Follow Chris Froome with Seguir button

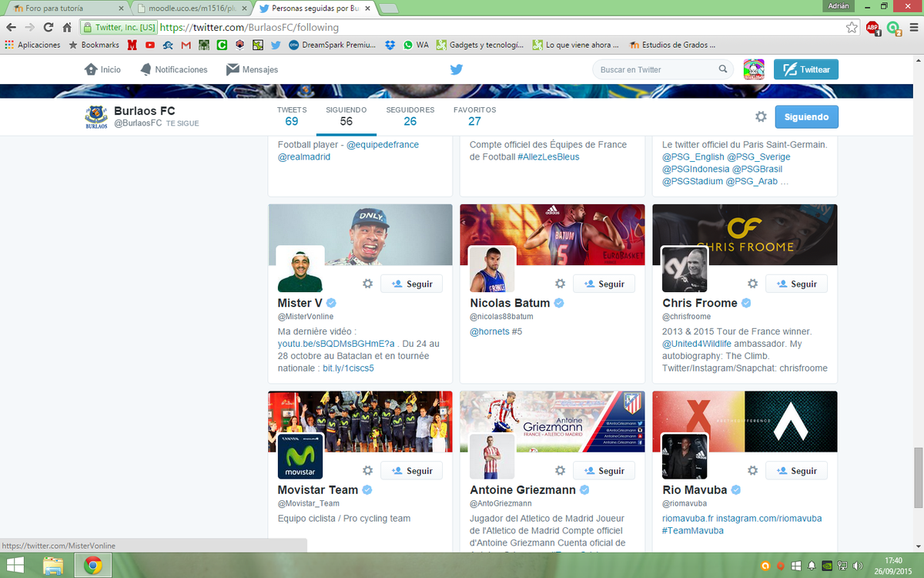coord(797,284)
